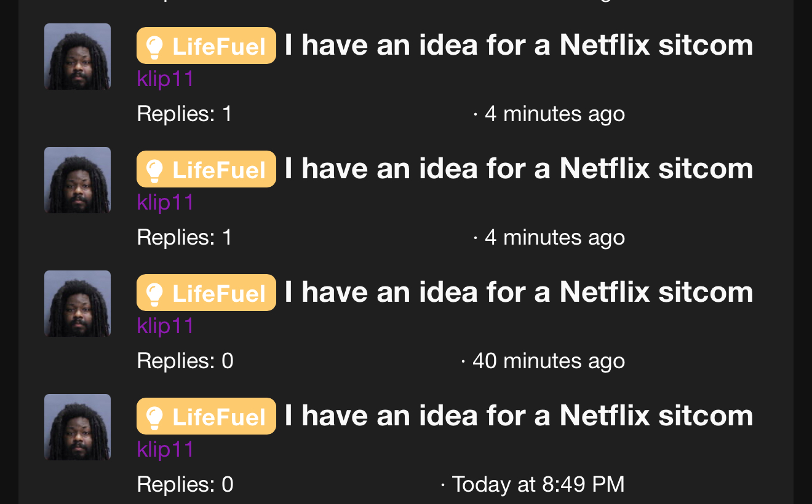Click the klip11 username on the topmost thread
The image size is (812, 504).
click(165, 79)
